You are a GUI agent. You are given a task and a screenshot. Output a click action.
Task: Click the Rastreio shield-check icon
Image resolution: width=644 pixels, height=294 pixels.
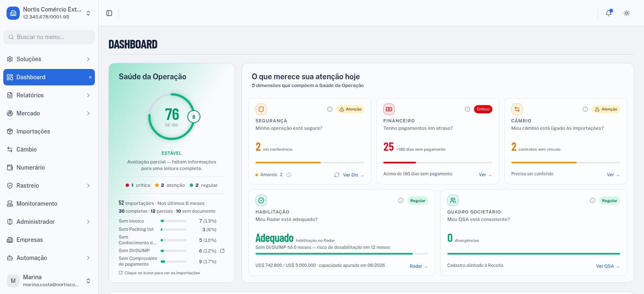click(10, 186)
